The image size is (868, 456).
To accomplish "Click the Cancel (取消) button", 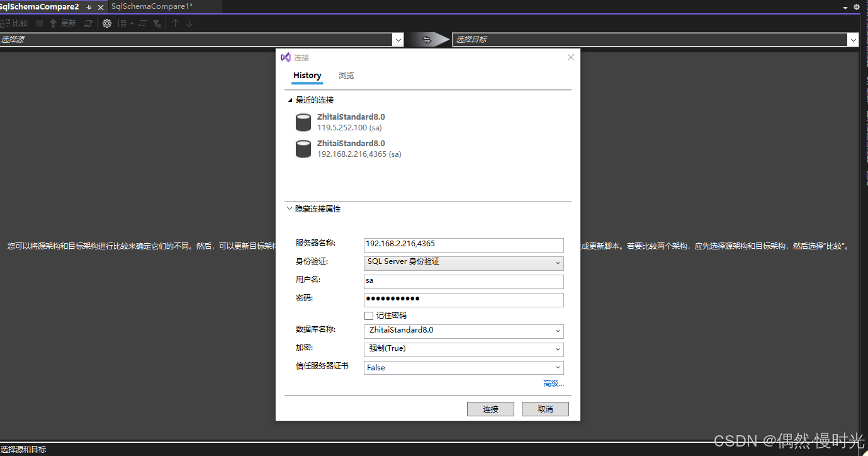I will (x=545, y=409).
